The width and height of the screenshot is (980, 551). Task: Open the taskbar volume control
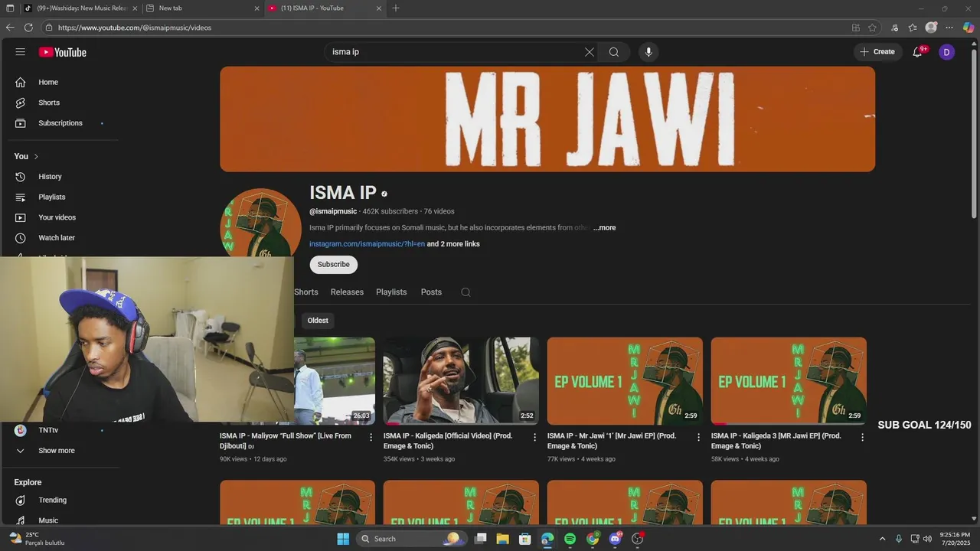coord(927,539)
